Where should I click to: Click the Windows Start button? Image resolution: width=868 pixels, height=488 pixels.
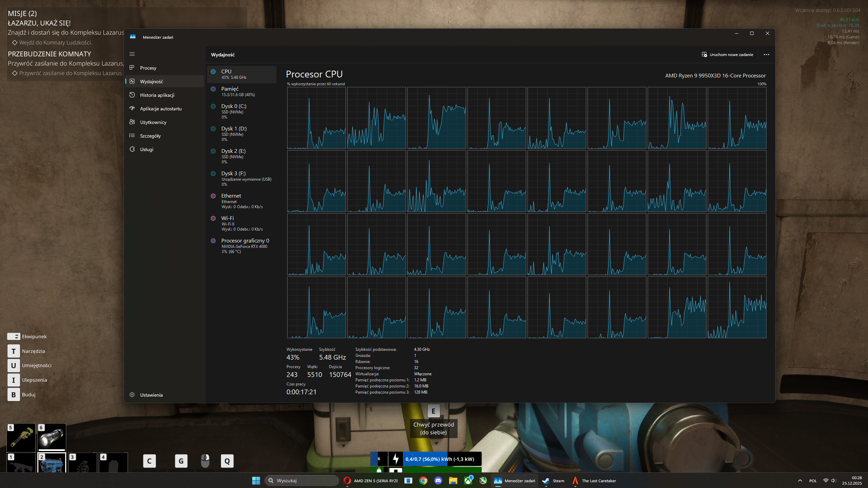click(256, 481)
